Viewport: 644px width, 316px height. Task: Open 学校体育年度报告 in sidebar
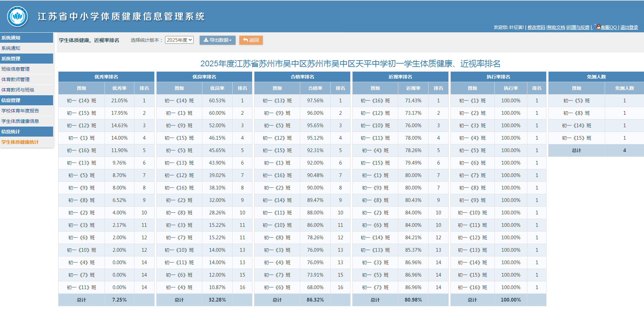pos(20,111)
